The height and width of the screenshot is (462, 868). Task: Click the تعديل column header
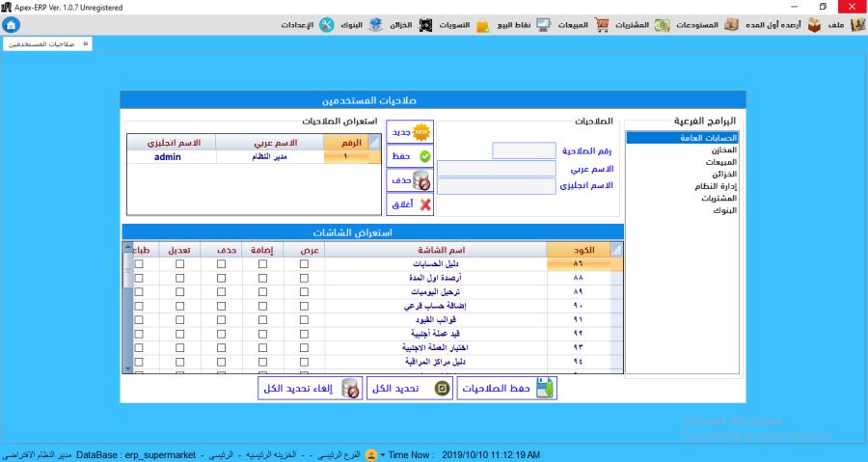pyautogui.click(x=179, y=250)
